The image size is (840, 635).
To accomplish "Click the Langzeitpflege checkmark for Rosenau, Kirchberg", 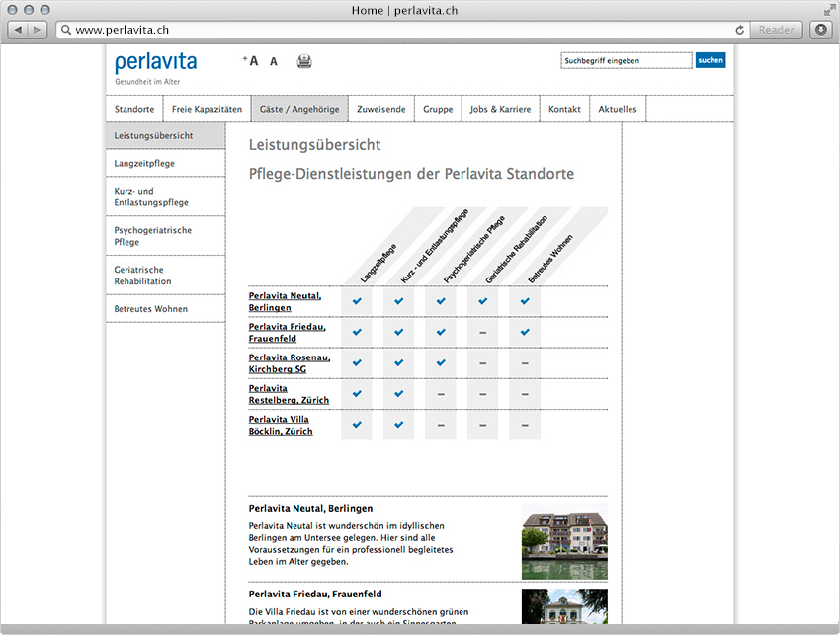I will click(x=357, y=362).
